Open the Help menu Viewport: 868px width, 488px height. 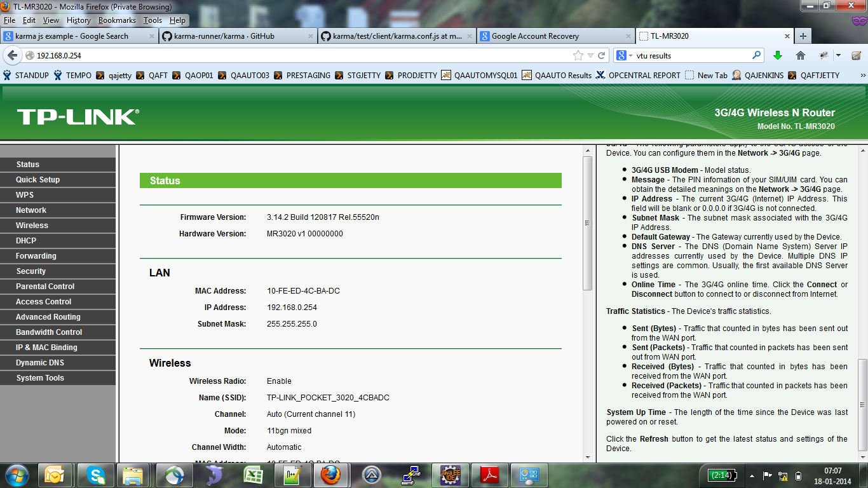tap(177, 20)
